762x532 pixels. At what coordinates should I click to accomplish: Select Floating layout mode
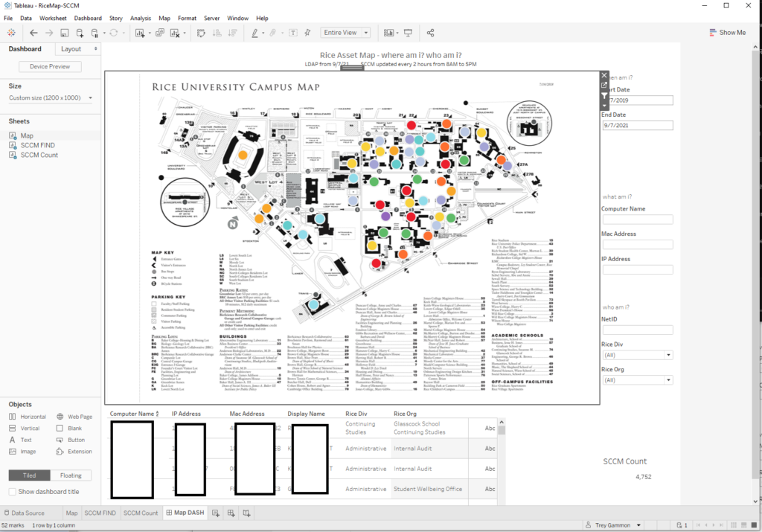(x=71, y=475)
